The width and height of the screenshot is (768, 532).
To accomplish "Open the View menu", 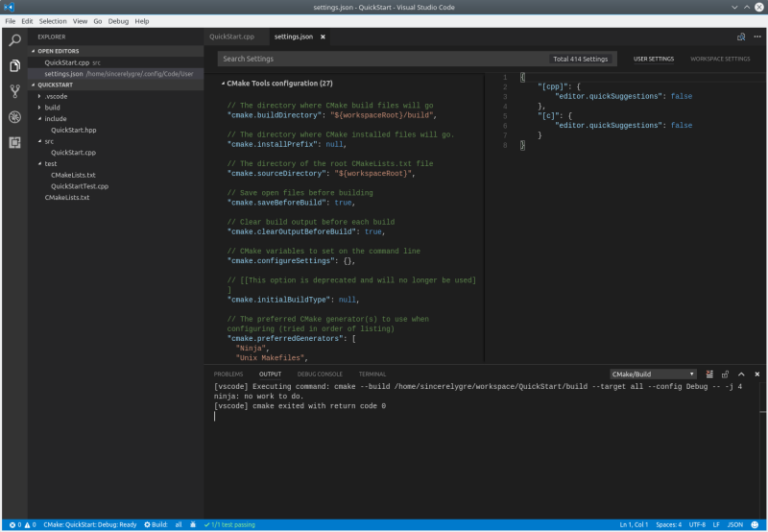I will pyautogui.click(x=80, y=21).
